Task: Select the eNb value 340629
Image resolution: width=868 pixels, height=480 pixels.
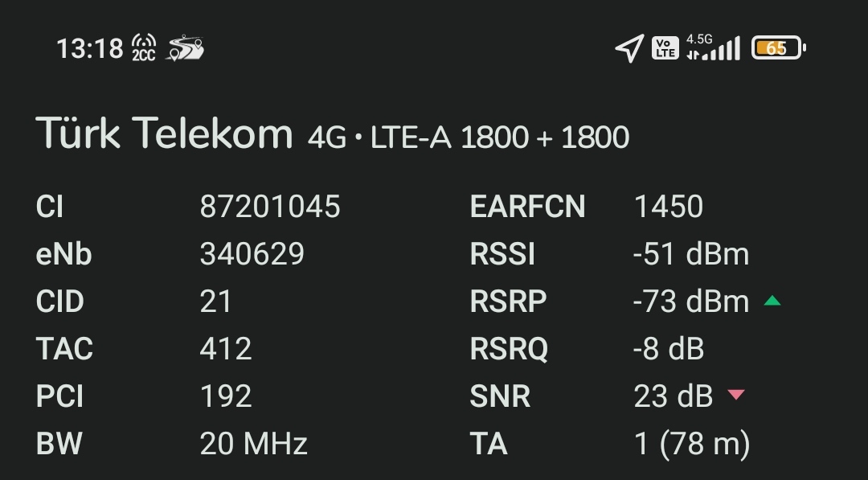Action: (x=252, y=254)
